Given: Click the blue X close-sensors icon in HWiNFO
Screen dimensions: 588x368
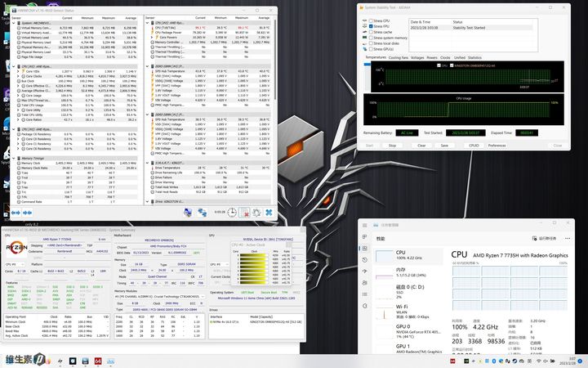Looking at the screenshot, I should click(268, 212).
